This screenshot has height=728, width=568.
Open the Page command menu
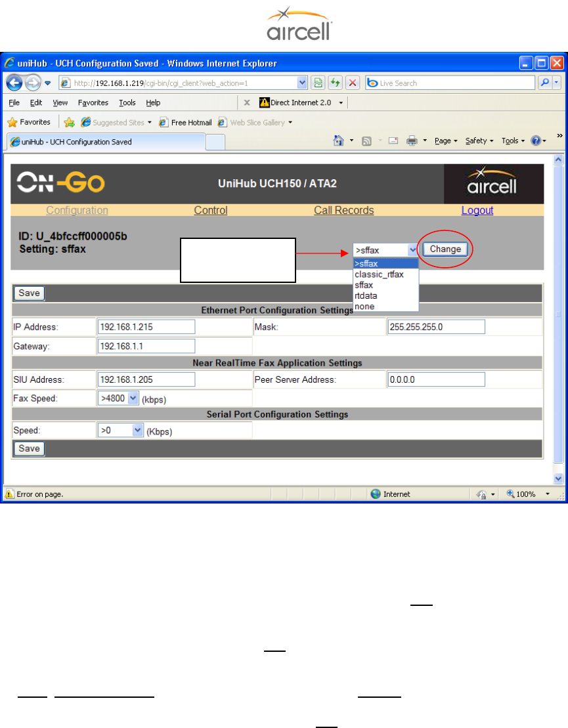coord(446,140)
